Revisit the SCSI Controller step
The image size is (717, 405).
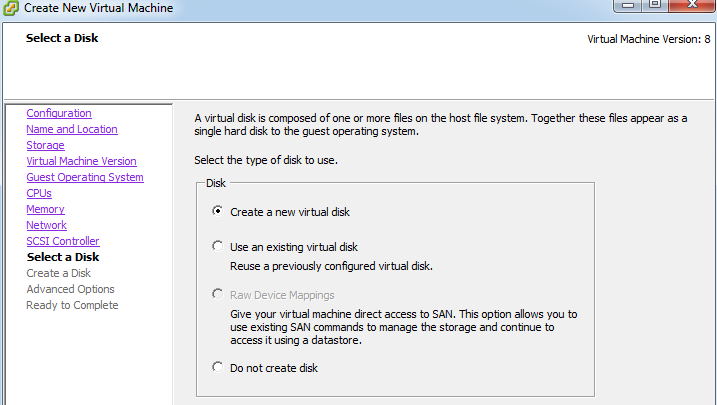point(63,241)
